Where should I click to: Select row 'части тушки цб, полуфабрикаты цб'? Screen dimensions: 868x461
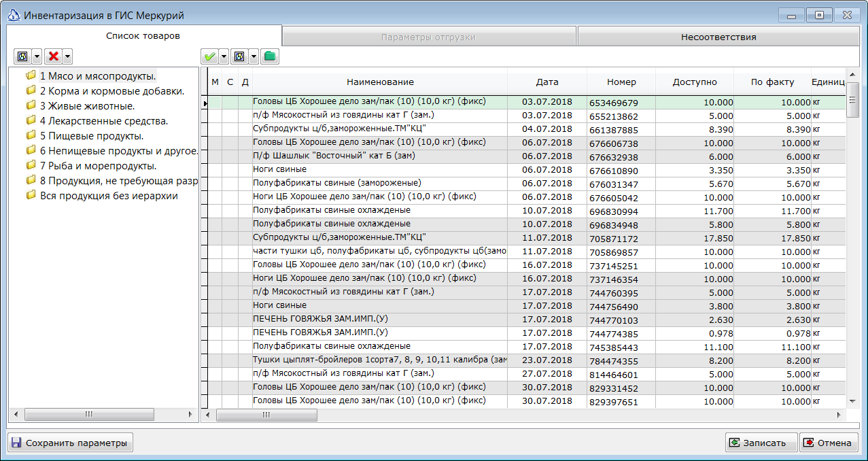(x=526, y=252)
